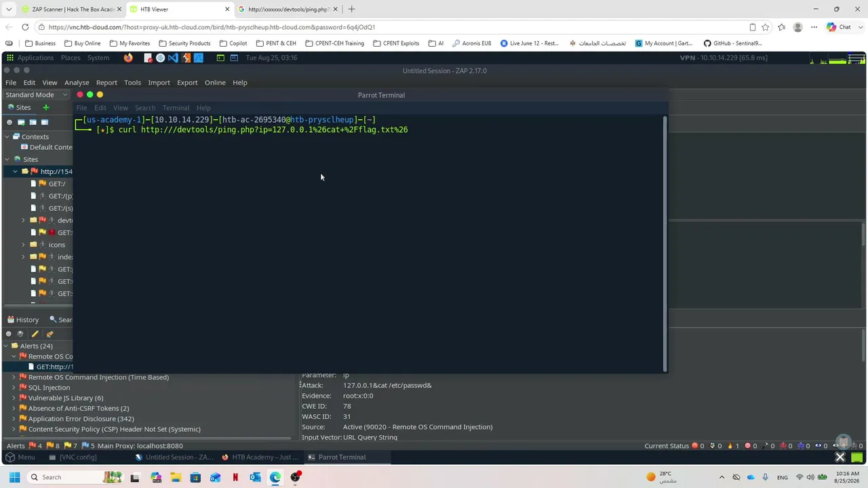
Task: Bookmark this page with the star icon
Action: [x=766, y=27]
